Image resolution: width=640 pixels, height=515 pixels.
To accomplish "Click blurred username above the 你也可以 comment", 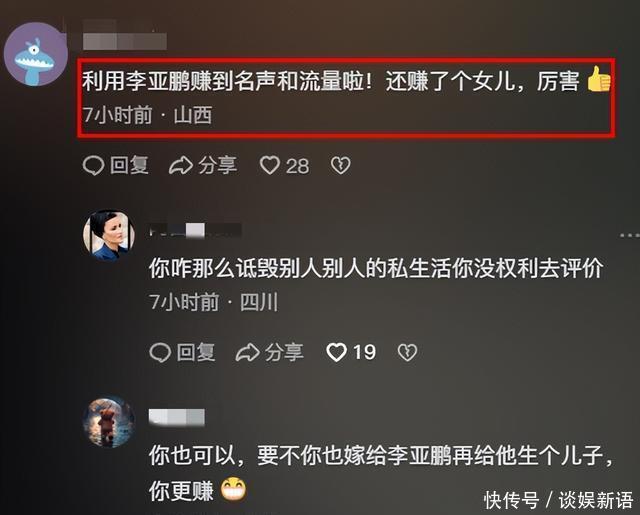I will coord(177,417).
